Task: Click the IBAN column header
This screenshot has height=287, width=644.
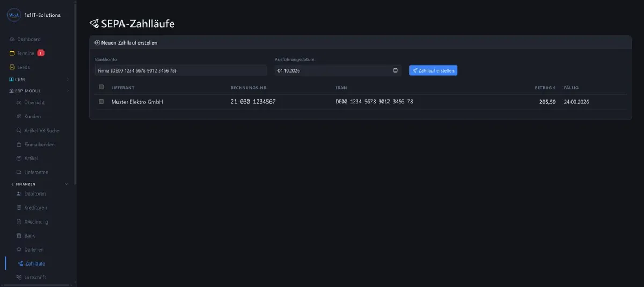Action: (x=341, y=87)
